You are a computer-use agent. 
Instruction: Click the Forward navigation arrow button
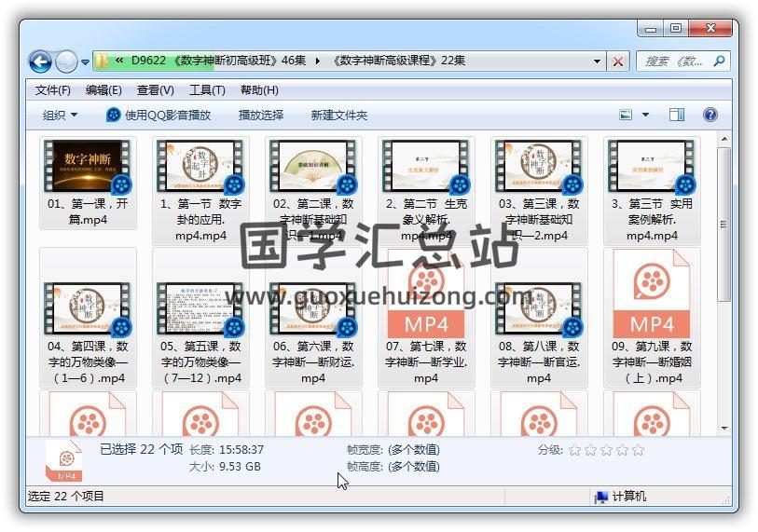pos(66,61)
